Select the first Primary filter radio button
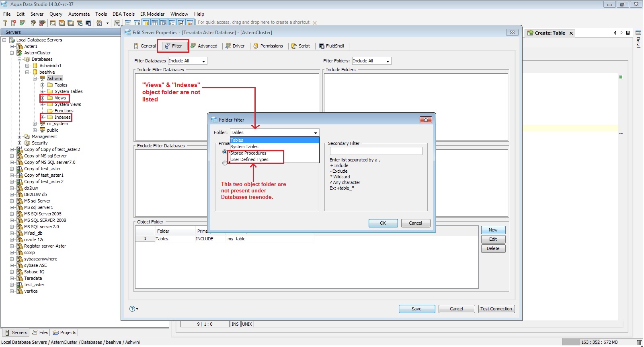 click(x=224, y=152)
